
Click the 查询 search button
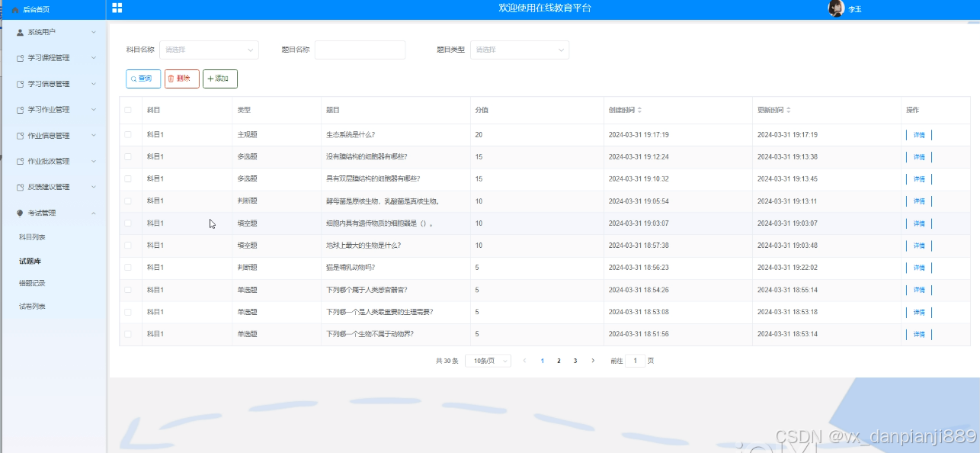[143, 79]
